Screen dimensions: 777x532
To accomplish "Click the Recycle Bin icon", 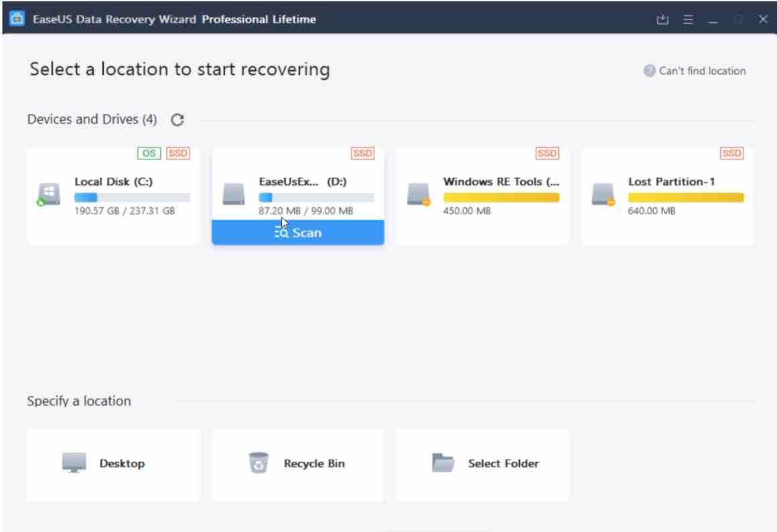I will [258, 463].
